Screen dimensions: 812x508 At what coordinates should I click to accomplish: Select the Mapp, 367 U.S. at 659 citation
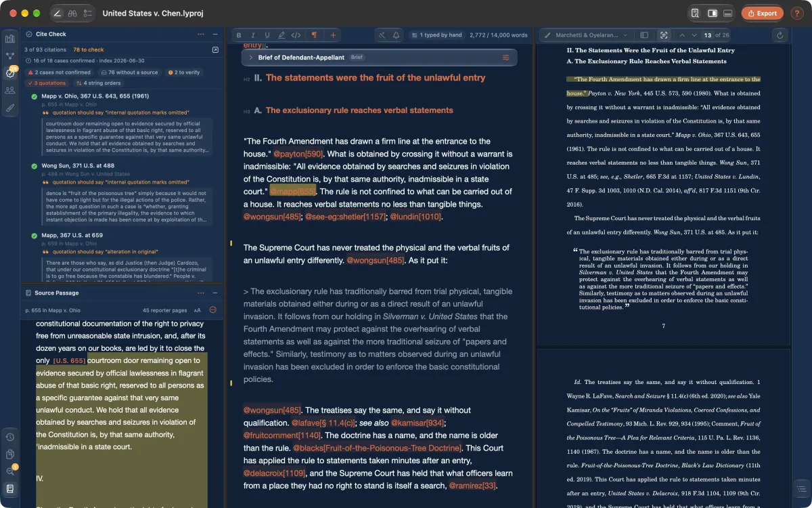tap(72, 235)
